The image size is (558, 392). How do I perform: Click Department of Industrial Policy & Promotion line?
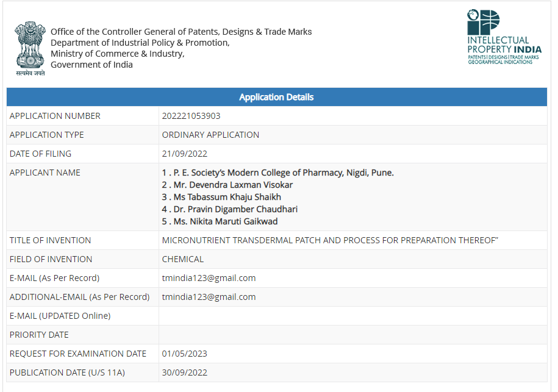point(140,43)
